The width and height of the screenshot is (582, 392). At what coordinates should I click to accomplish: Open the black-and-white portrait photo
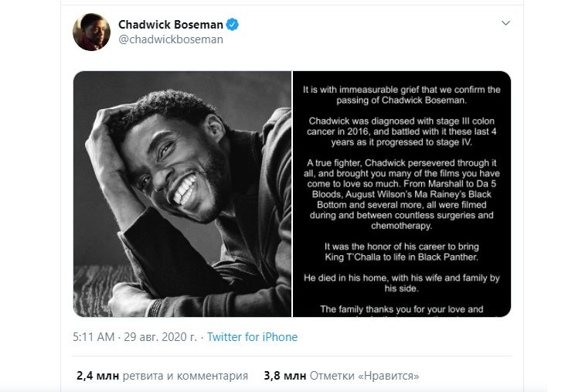(182, 193)
